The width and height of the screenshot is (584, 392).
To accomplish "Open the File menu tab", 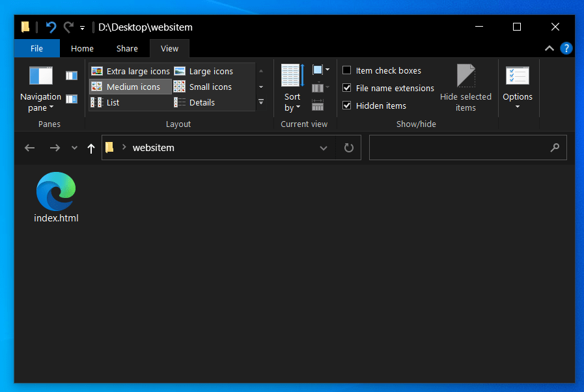I will pos(36,48).
